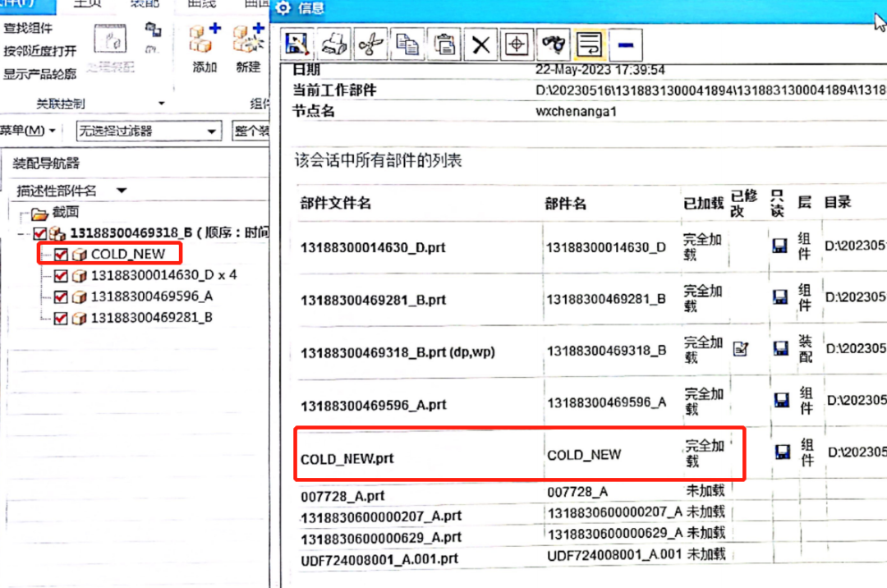Viewport: 887px width, 588px height.
Task: Print the information window contents
Action: pos(333,44)
